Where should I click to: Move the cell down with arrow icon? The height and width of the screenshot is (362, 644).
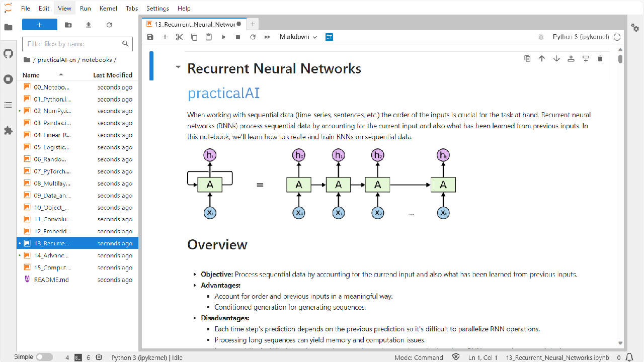(x=556, y=59)
